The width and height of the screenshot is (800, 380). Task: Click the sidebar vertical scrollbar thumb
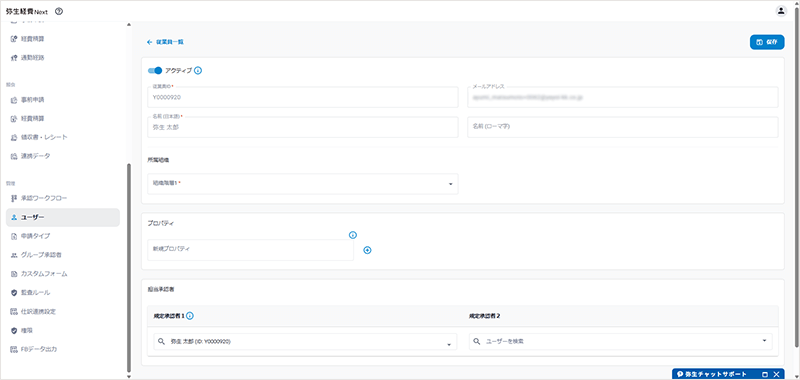point(128,268)
